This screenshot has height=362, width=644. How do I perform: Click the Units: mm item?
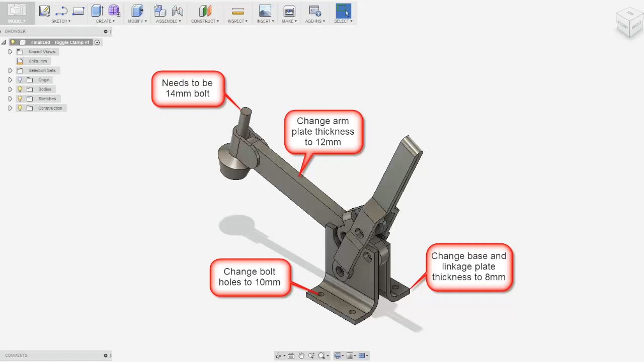click(38, 61)
